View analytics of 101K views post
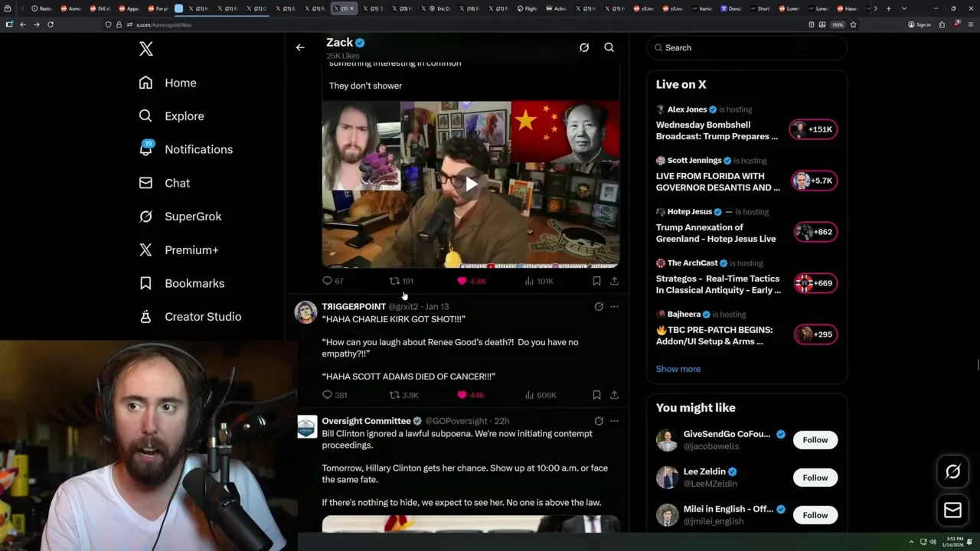This screenshot has height=551, width=980. [x=539, y=281]
